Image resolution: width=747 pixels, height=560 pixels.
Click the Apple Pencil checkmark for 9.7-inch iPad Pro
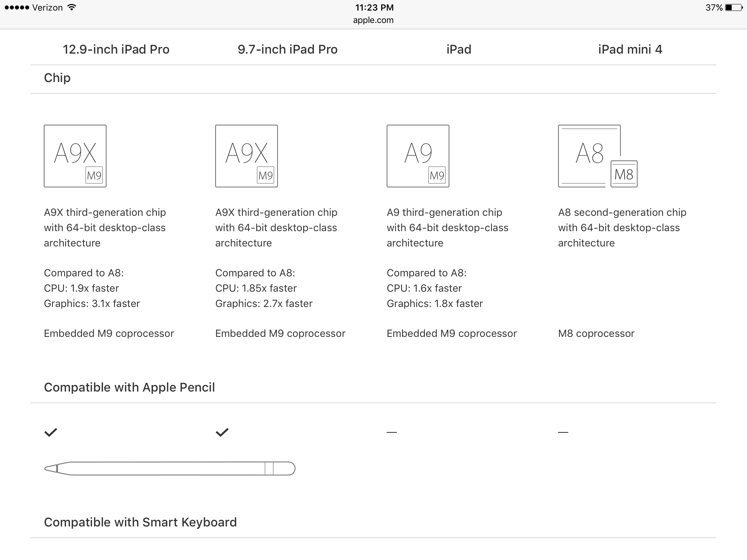point(222,432)
